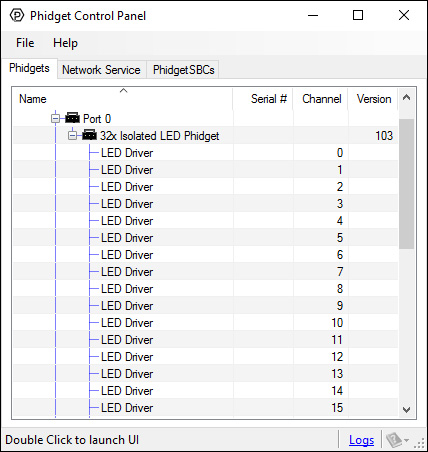Select LED Driver channel 0 row
The width and height of the screenshot is (428, 452).
pos(206,153)
